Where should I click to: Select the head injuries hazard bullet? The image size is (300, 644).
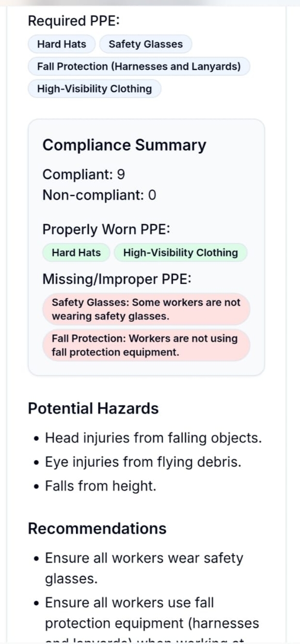[x=153, y=437]
